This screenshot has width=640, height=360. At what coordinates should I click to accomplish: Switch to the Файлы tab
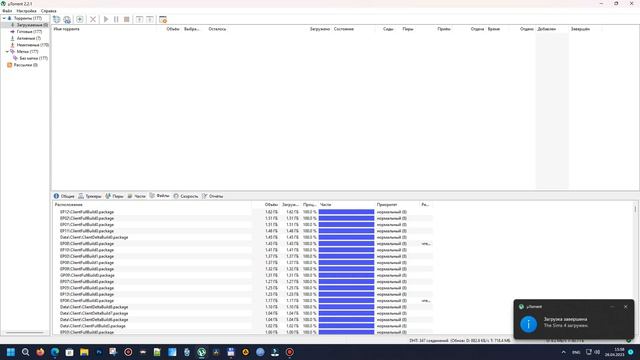coord(159,196)
